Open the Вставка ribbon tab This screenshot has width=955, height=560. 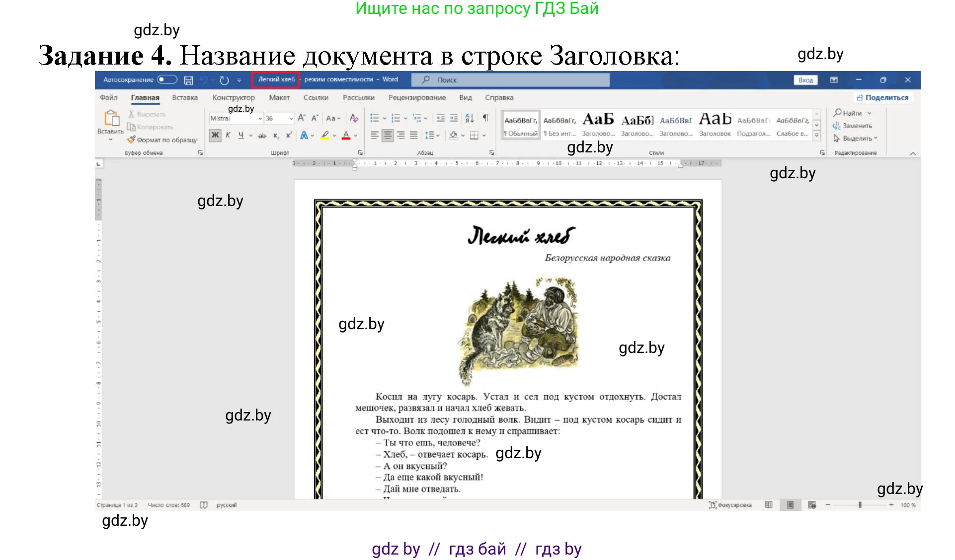pos(185,98)
